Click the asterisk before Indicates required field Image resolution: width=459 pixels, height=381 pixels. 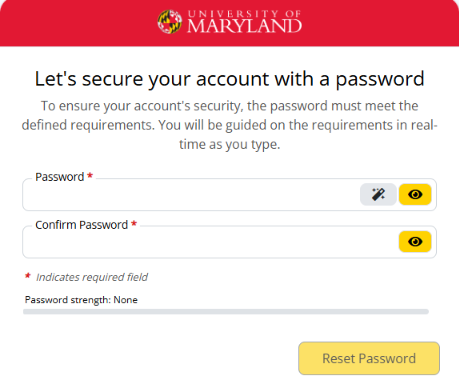click(x=28, y=275)
